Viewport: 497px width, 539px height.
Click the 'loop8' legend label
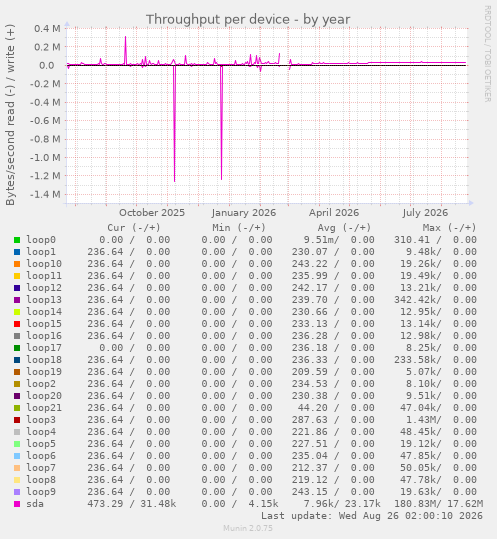(41, 480)
